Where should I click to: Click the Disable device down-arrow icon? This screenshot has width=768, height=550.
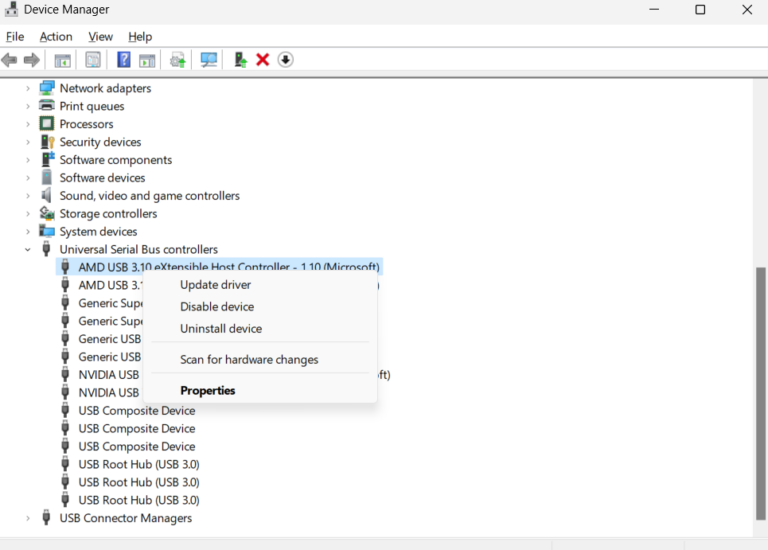point(285,60)
